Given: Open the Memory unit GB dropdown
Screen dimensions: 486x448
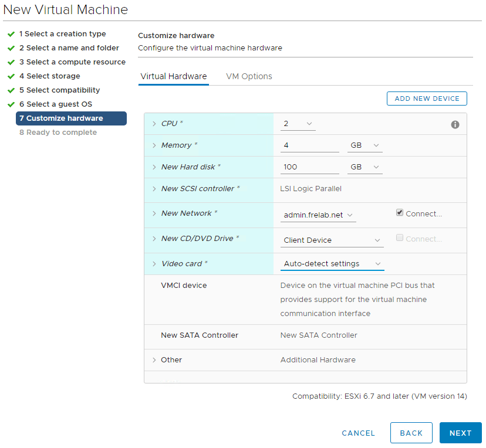Looking at the screenshot, I should pos(365,145).
